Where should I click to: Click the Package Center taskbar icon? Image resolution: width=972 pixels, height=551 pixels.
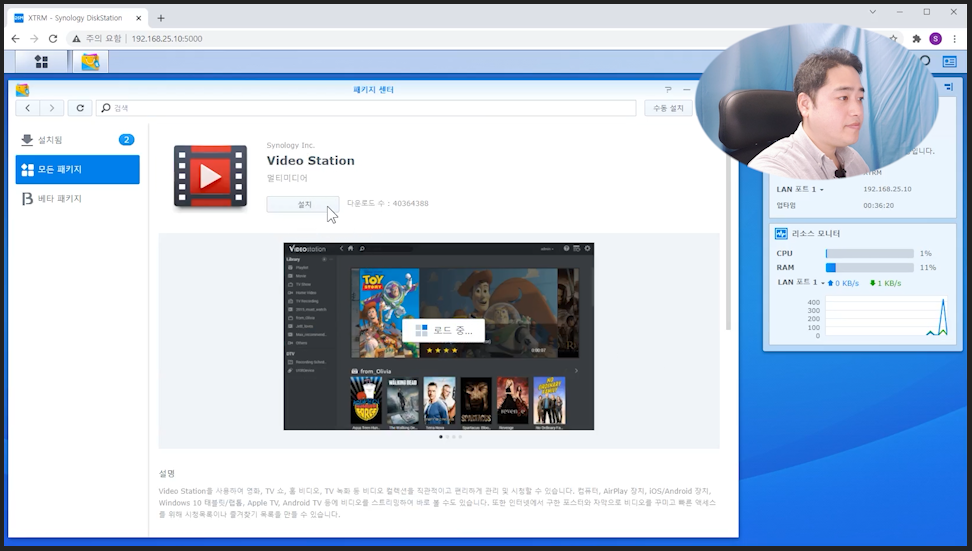[91, 61]
